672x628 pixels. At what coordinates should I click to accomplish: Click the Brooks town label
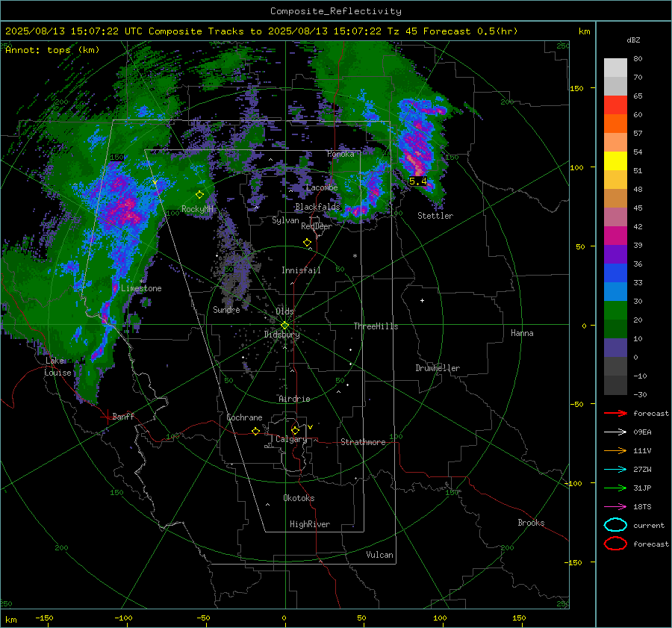pos(531,523)
